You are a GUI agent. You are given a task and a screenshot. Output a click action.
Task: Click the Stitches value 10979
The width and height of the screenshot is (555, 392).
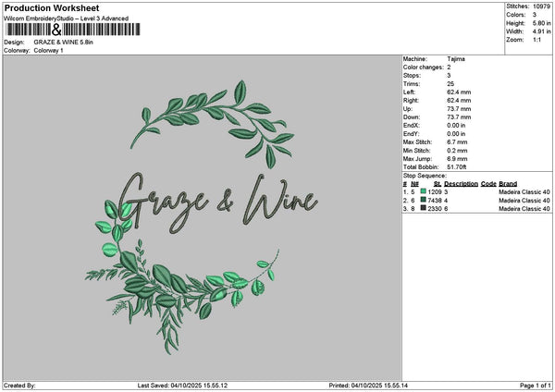tap(541, 6)
